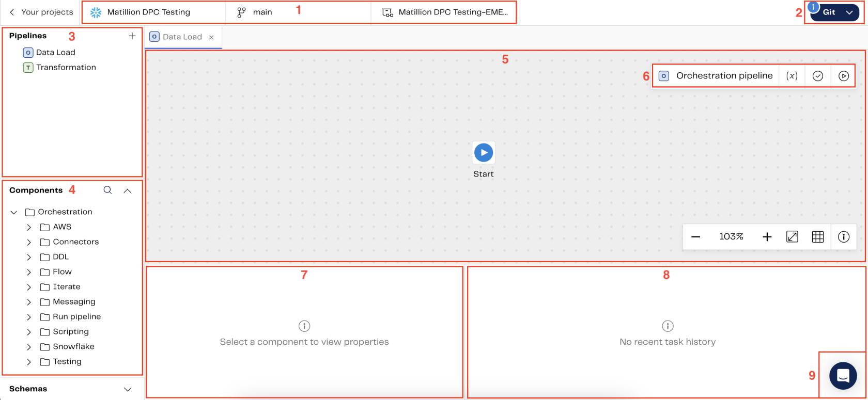Viewport: 868px width, 400px height.
Task: Click the Orchestration pipeline label
Action: [x=724, y=75]
